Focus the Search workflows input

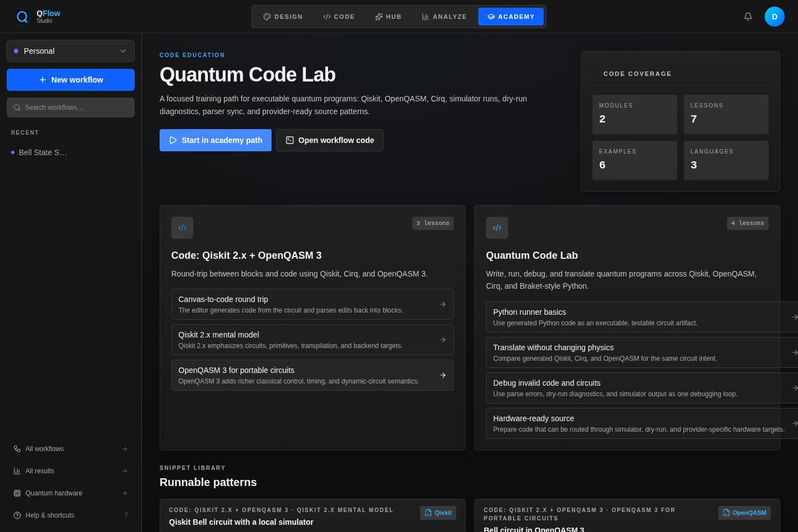(x=70, y=108)
